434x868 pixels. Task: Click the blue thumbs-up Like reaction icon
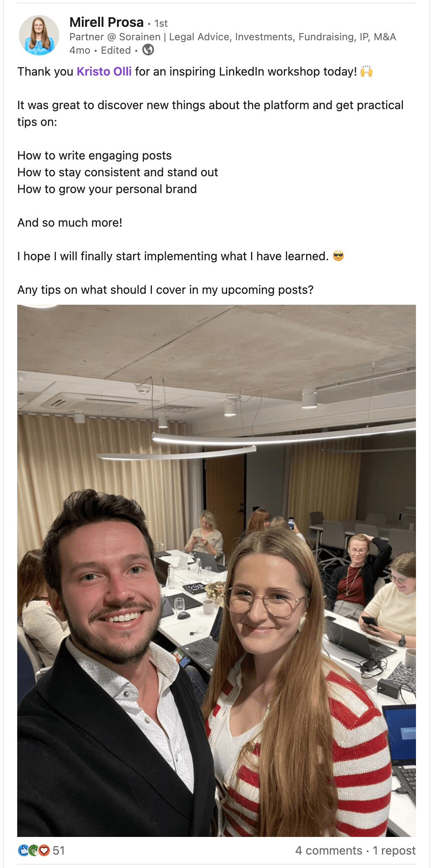23,850
